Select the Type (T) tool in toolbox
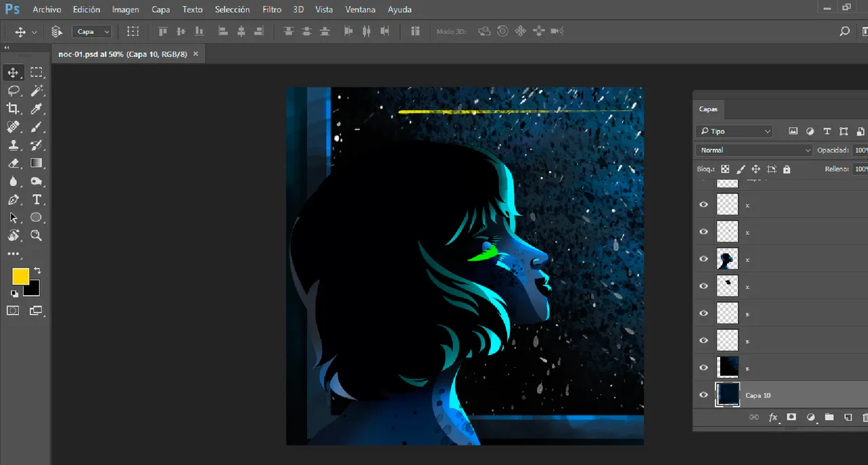 pyautogui.click(x=37, y=200)
